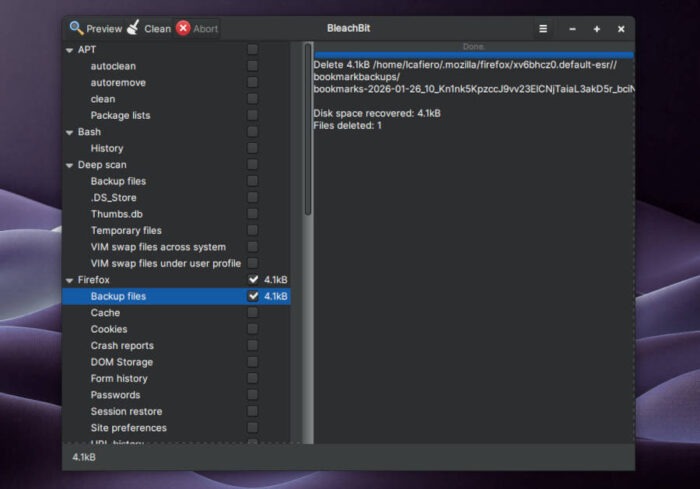Screen dimensions: 700x489
Task: Collapse the Firefox section arrow
Action: tap(69, 280)
